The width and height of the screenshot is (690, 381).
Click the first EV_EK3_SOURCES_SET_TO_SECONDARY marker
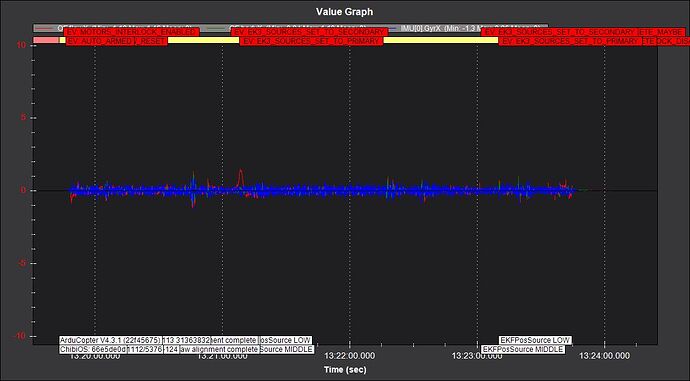(309, 32)
